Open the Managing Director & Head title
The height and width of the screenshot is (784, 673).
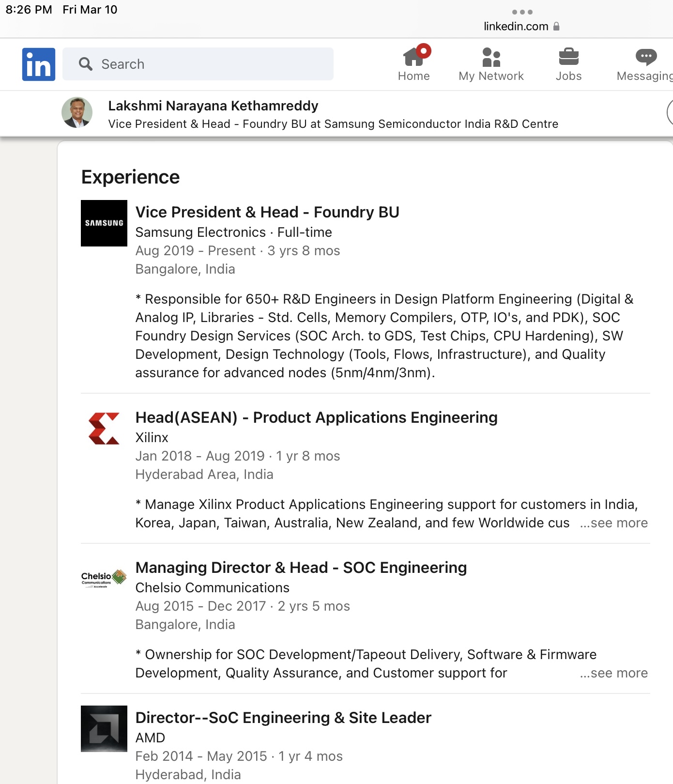[301, 568]
